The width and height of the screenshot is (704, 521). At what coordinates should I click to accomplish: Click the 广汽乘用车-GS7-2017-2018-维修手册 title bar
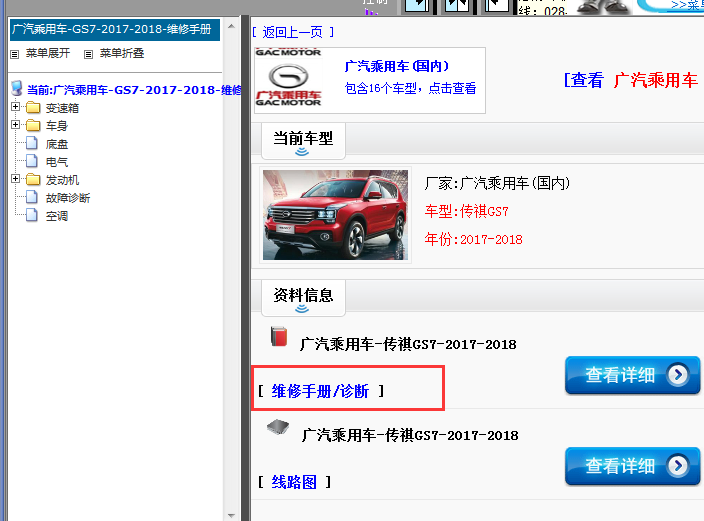pyautogui.click(x=115, y=30)
